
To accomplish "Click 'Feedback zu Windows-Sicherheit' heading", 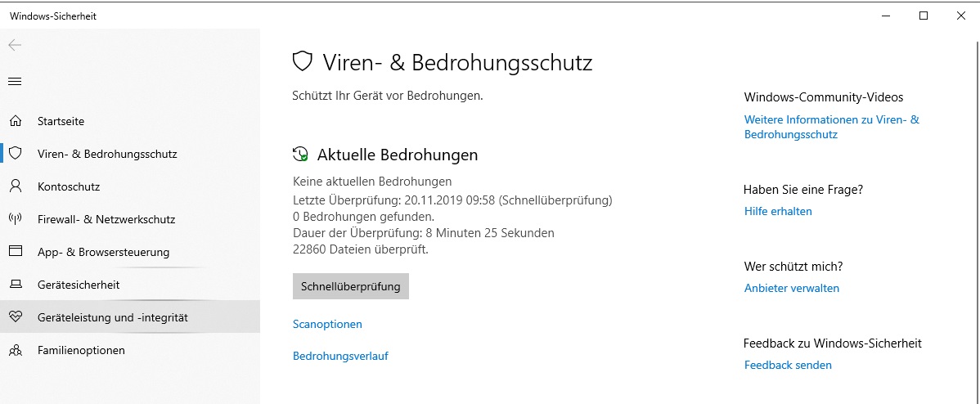I will point(833,343).
